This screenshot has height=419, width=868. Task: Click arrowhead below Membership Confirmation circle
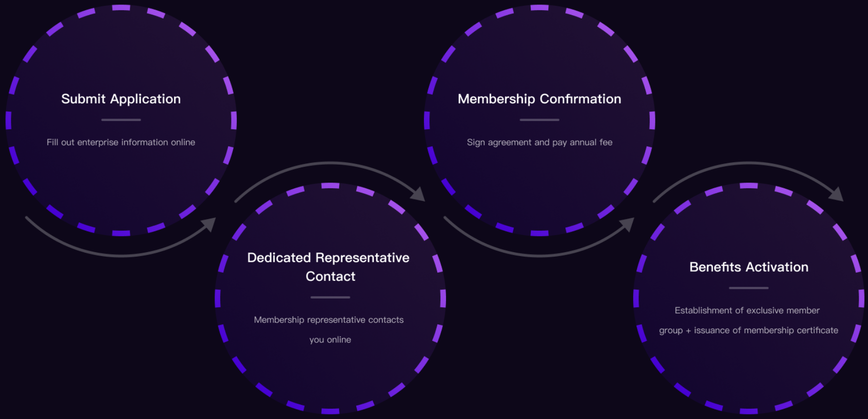[627, 224]
